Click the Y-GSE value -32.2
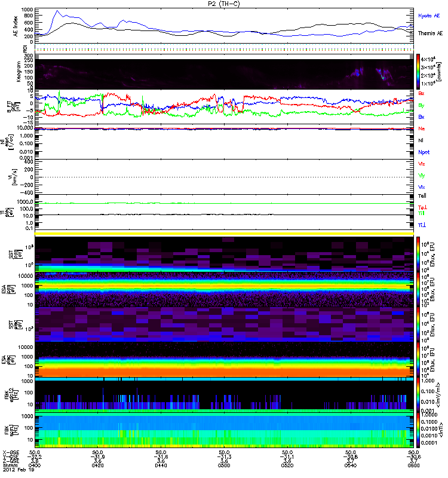The height and width of the screenshot is (478, 448). pyautogui.click(x=35, y=456)
